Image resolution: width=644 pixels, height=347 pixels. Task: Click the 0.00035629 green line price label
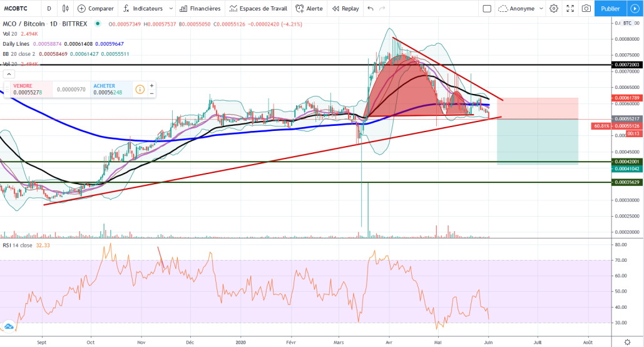click(627, 182)
